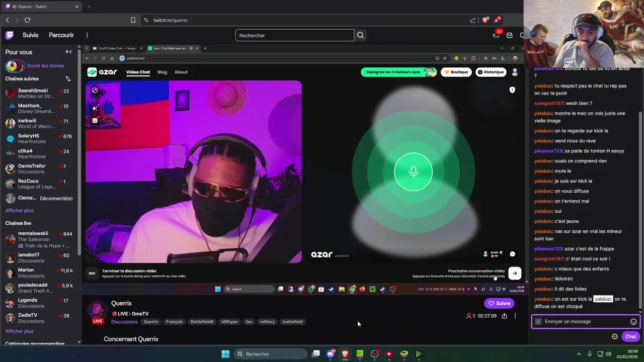Sort the Chaînes suivies list
The height and width of the screenshot is (362, 644).
tap(68, 79)
